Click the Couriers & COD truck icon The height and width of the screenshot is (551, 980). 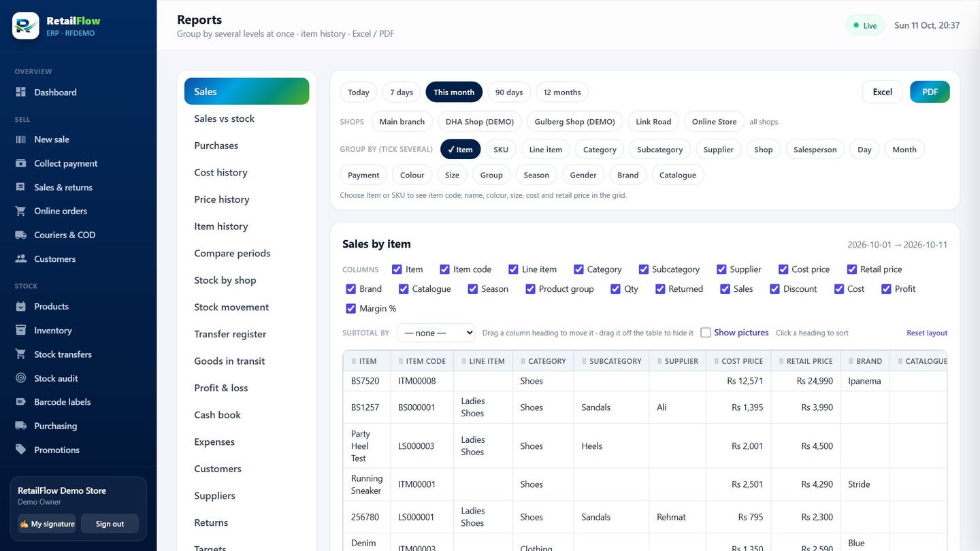pyautogui.click(x=21, y=235)
